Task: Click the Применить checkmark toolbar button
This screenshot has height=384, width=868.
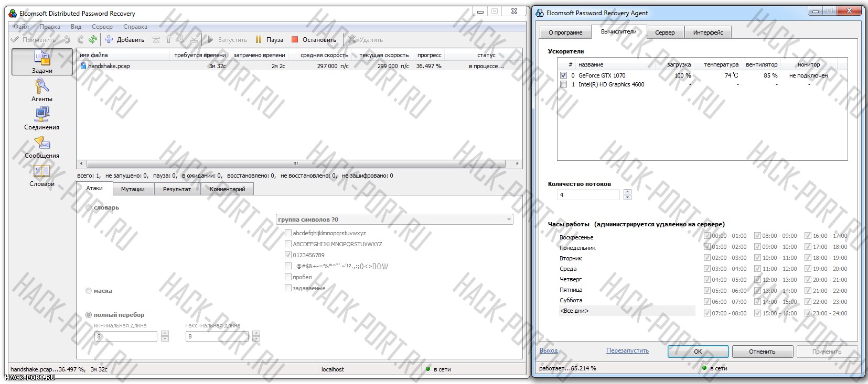Action: (33, 39)
